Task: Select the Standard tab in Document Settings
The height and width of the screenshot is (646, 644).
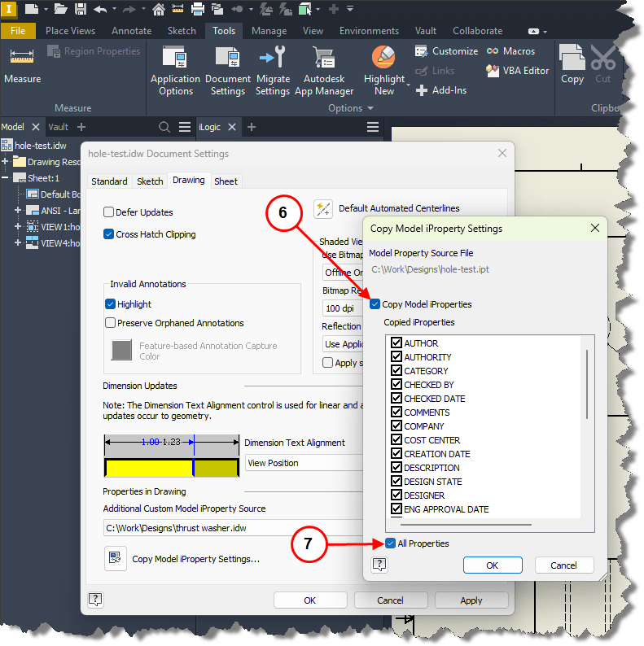Action: pyautogui.click(x=109, y=181)
